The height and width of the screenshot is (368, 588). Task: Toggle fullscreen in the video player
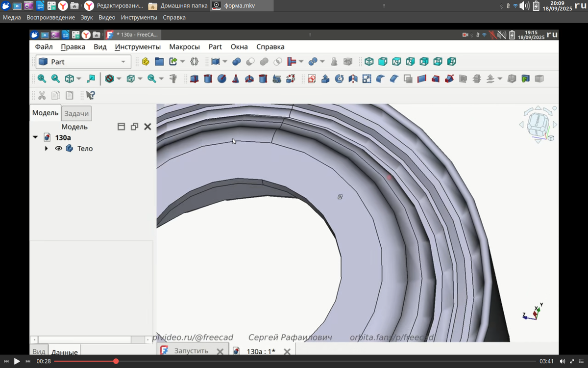[x=571, y=362]
